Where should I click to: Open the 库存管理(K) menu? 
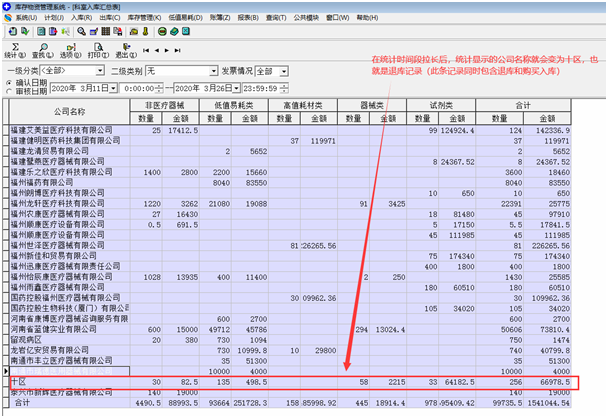click(144, 18)
